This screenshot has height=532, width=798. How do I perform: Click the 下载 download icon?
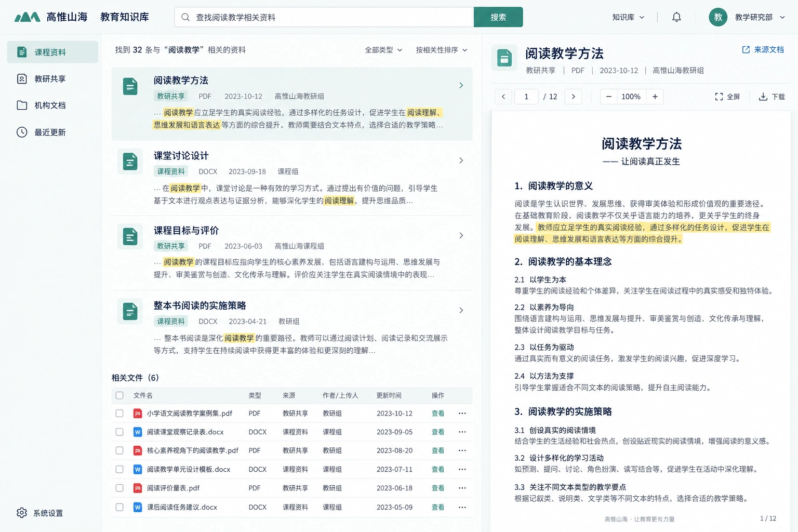click(x=763, y=97)
